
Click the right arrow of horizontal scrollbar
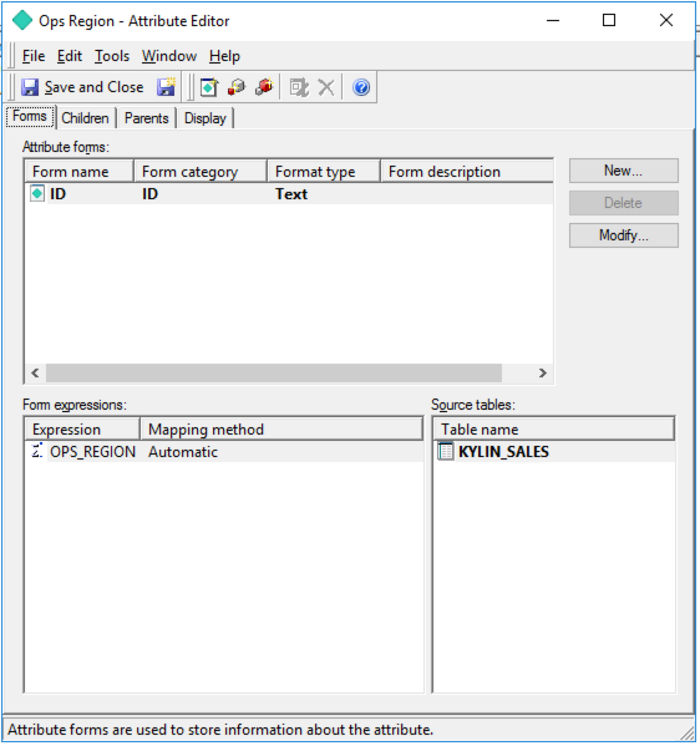point(542,373)
